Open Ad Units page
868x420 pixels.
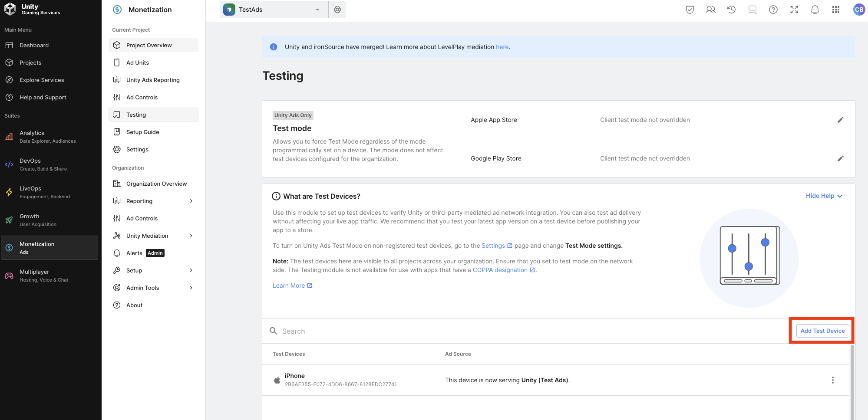coord(153,62)
